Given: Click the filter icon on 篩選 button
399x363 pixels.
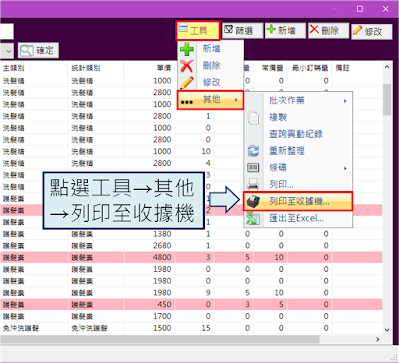Looking at the screenshot, I should point(228,30).
